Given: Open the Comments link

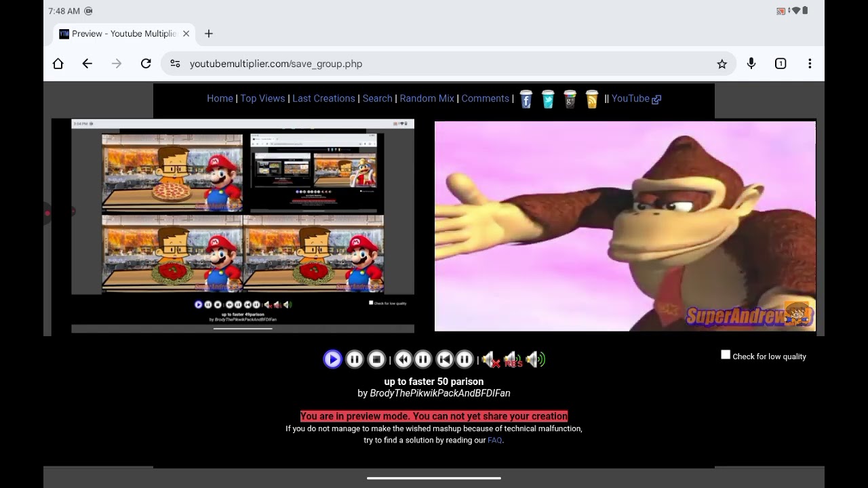Looking at the screenshot, I should click(485, 98).
